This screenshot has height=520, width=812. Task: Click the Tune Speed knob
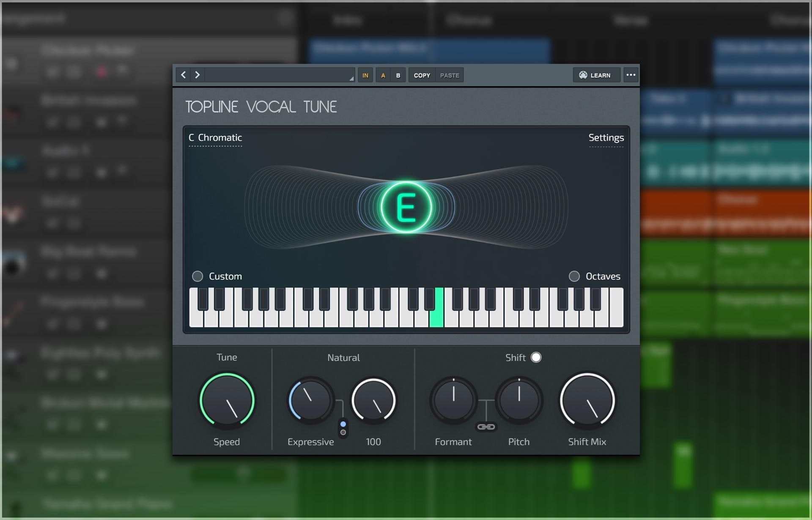pyautogui.click(x=227, y=400)
